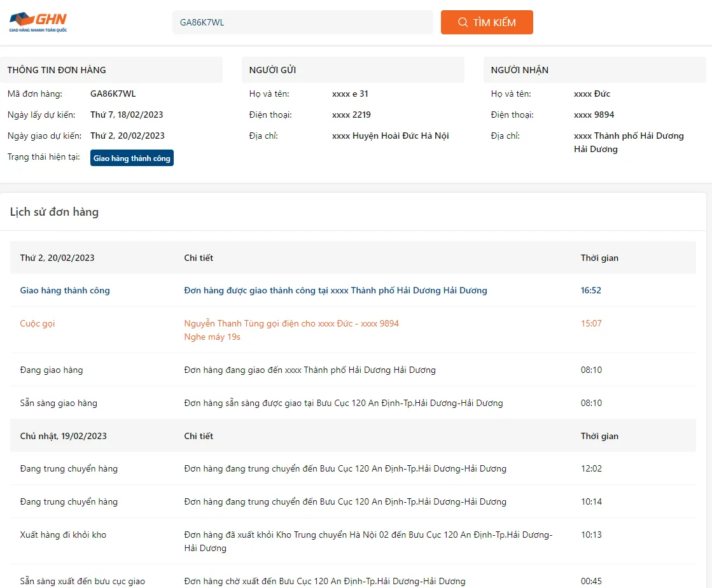Focus the tracking code search field
The height and width of the screenshot is (588, 712).
(x=302, y=22)
